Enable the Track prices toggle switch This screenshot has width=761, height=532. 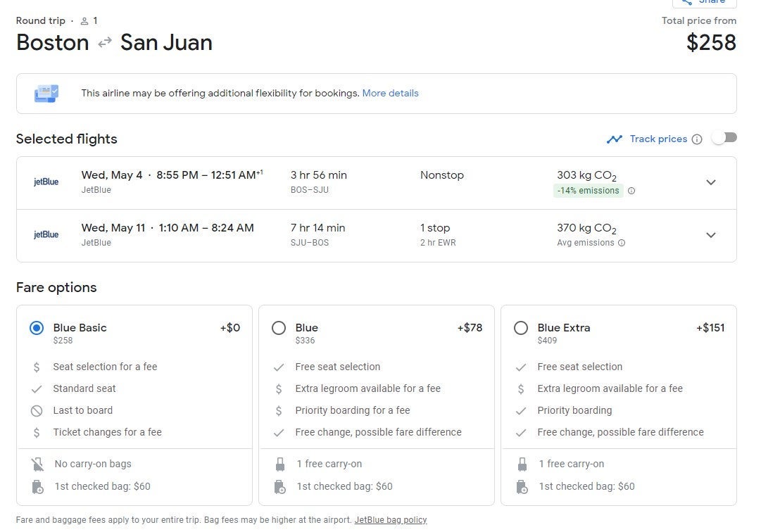pyautogui.click(x=724, y=138)
